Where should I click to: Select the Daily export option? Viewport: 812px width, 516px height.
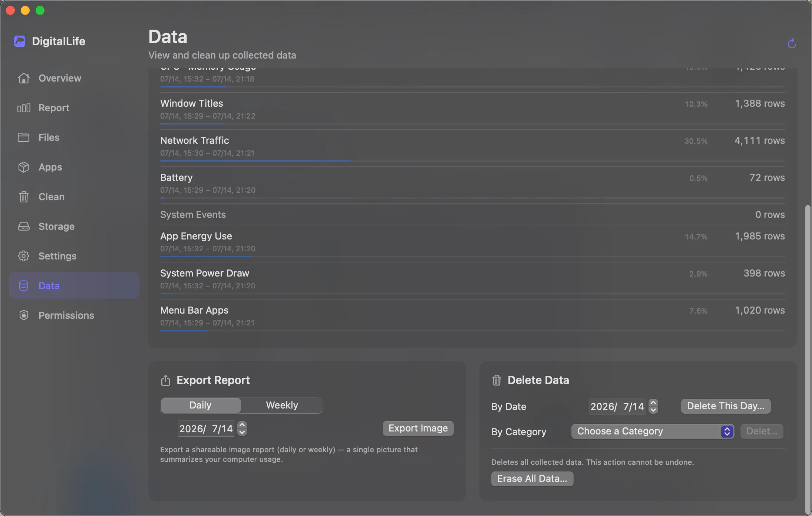click(x=201, y=405)
